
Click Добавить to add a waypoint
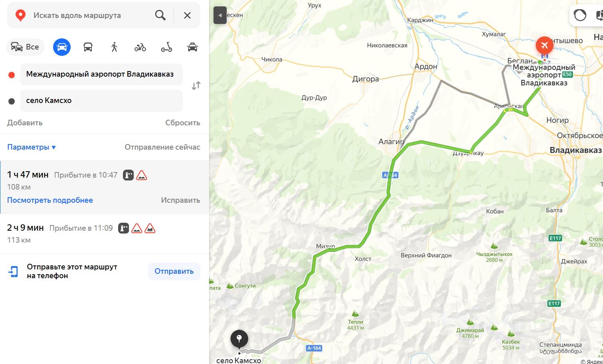coord(25,123)
